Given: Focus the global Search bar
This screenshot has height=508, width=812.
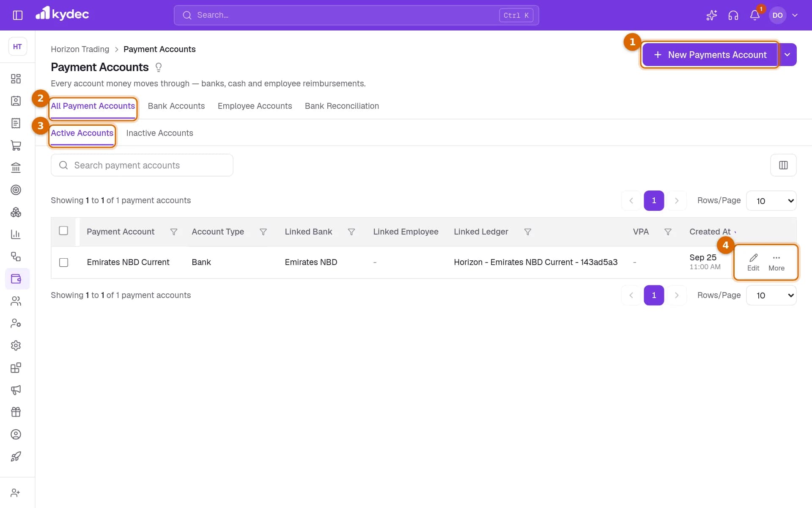Looking at the screenshot, I should [x=356, y=15].
